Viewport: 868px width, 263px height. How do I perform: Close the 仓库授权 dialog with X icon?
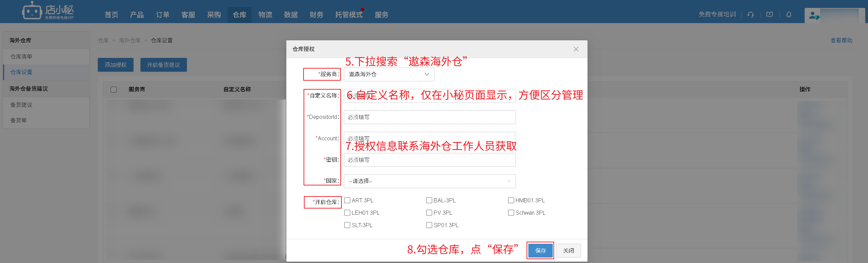coord(576,49)
